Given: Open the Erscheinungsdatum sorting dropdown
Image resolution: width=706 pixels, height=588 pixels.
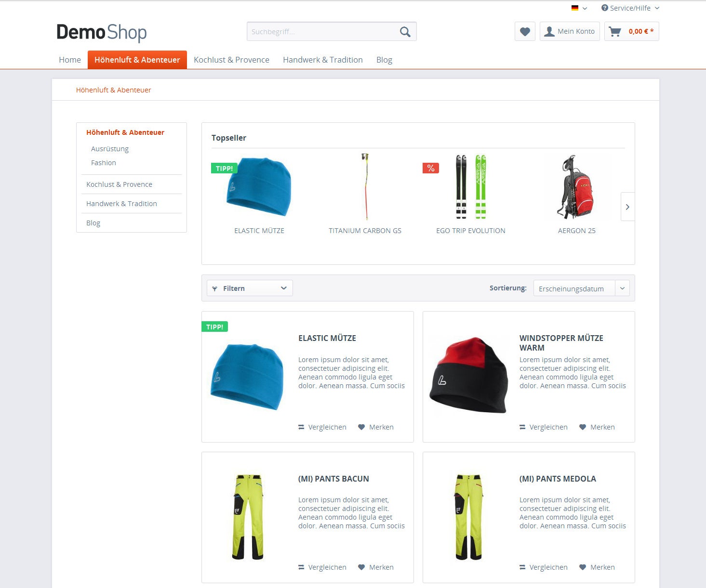Looking at the screenshot, I should (x=581, y=288).
